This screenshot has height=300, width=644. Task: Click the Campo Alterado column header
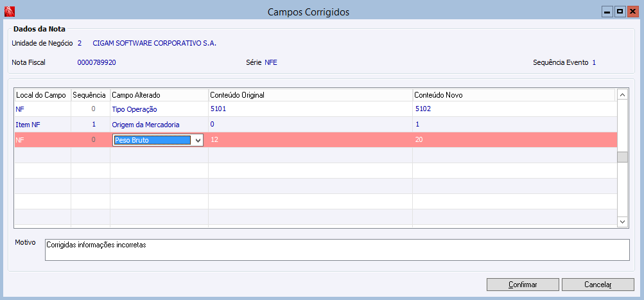pyautogui.click(x=159, y=95)
